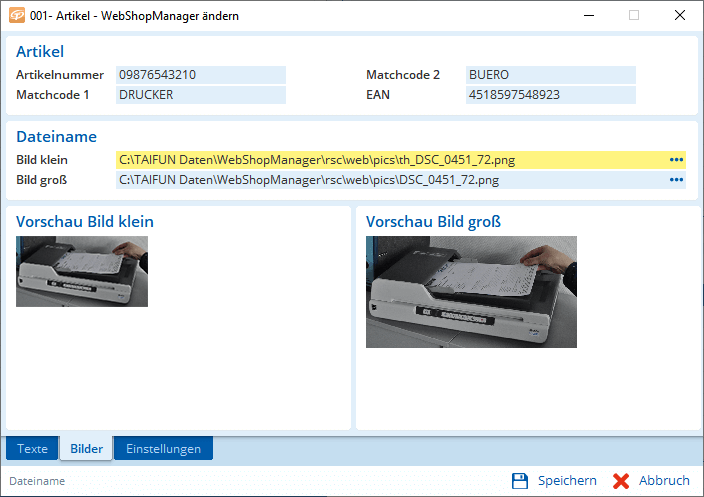Select the Bilder tab

tap(86, 449)
